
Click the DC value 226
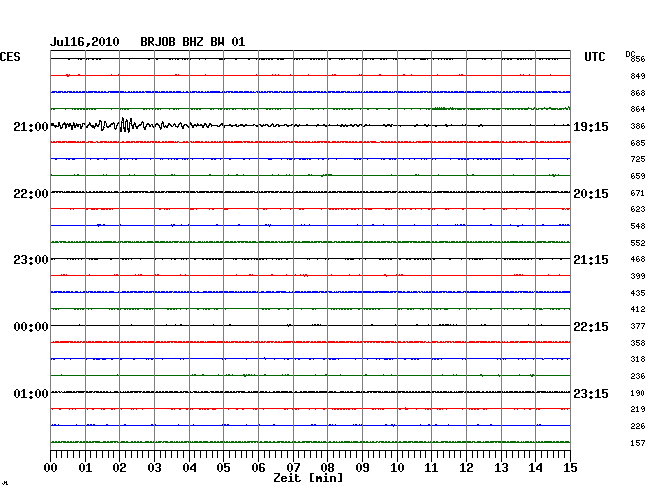pyautogui.click(x=638, y=426)
